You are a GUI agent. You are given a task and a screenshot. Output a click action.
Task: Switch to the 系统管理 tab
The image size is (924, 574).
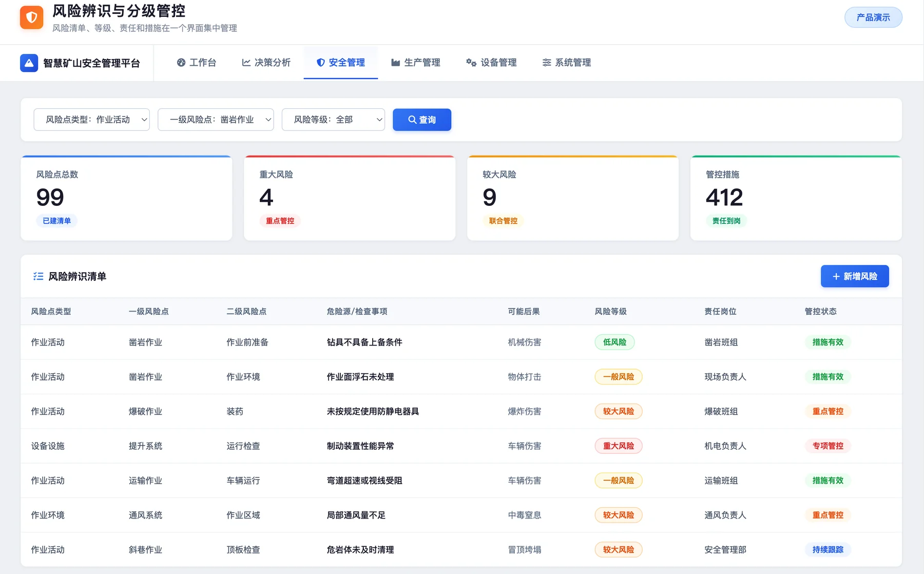tap(567, 63)
